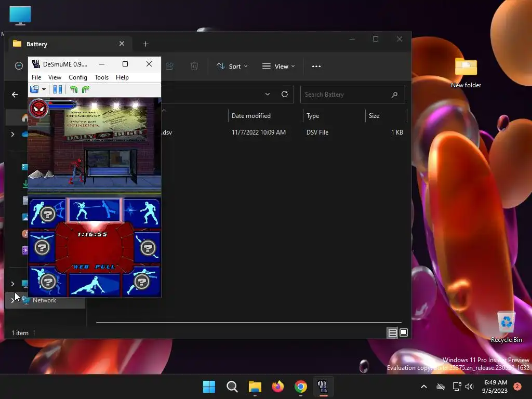532x399 pixels.
Task: Go back with the Explorer back arrow
Action: click(15, 95)
